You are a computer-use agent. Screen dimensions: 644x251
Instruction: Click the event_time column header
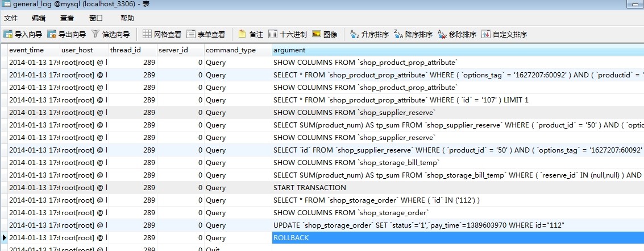tap(26, 50)
